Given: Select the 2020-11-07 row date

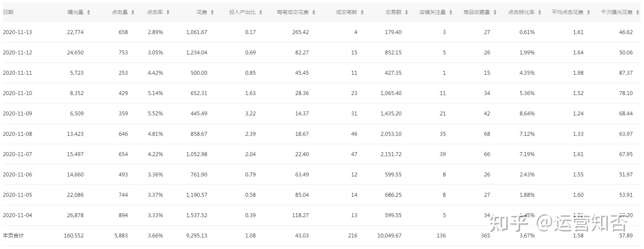Looking at the screenshot, I should pos(17,154).
